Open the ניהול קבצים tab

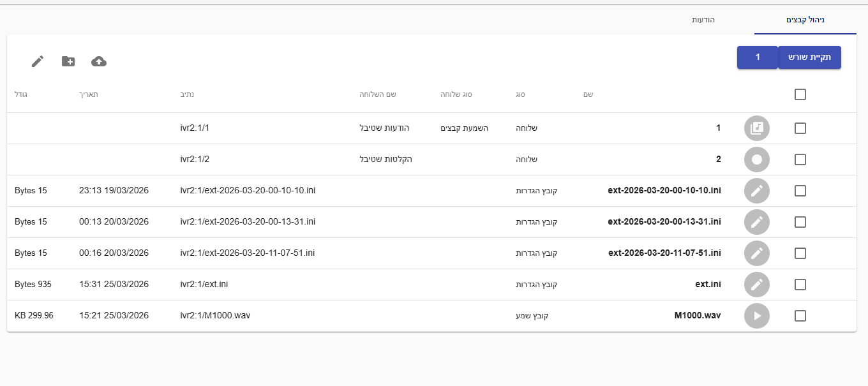click(x=805, y=20)
